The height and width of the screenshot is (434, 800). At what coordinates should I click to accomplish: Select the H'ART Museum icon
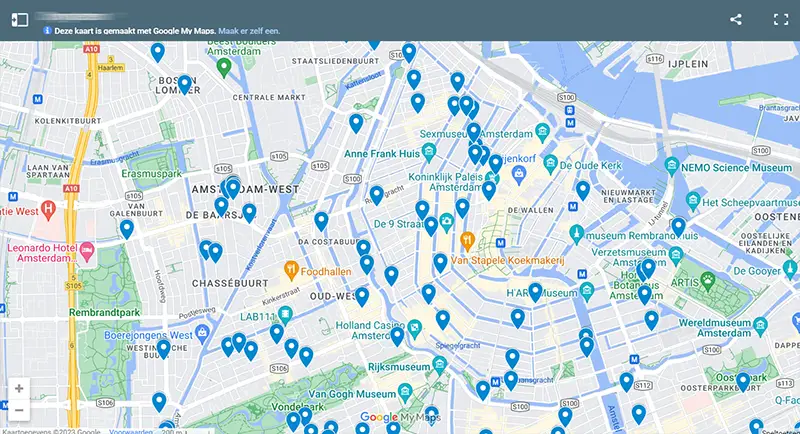pyautogui.click(x=587, y=291)
